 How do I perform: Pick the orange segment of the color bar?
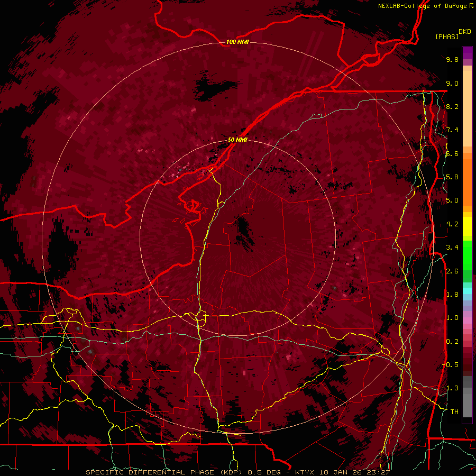point(467,182)
